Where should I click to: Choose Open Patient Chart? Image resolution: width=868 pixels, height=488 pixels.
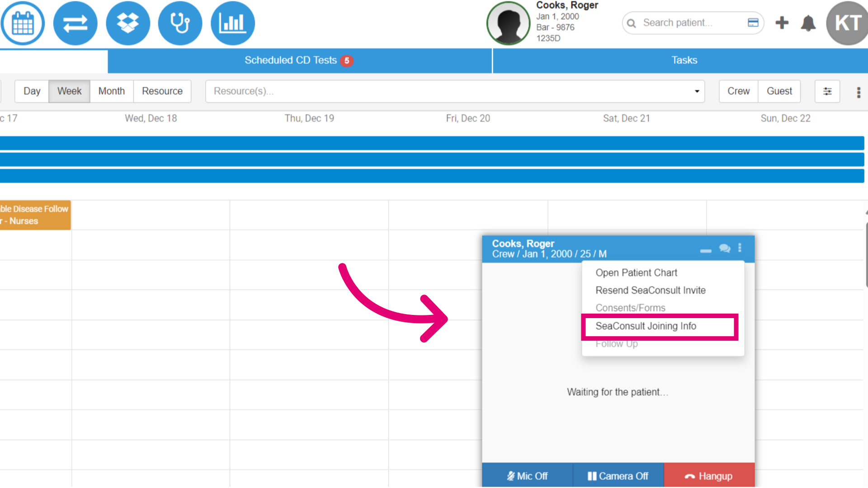636,272
